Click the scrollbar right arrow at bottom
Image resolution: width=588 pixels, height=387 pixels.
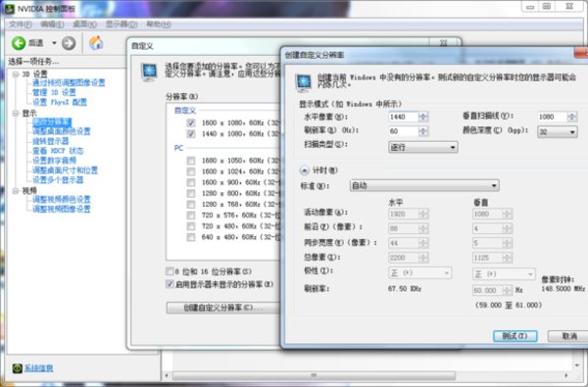click(565, 375)
